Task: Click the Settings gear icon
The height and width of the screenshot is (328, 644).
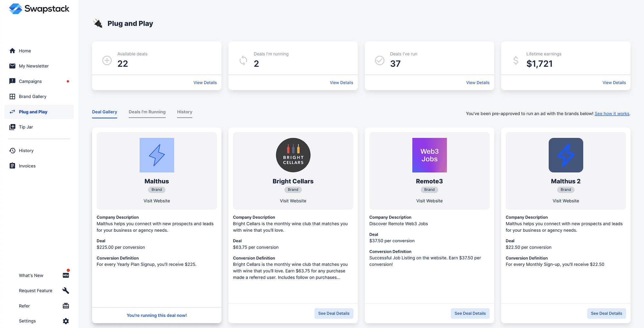Action: point(66,321)
